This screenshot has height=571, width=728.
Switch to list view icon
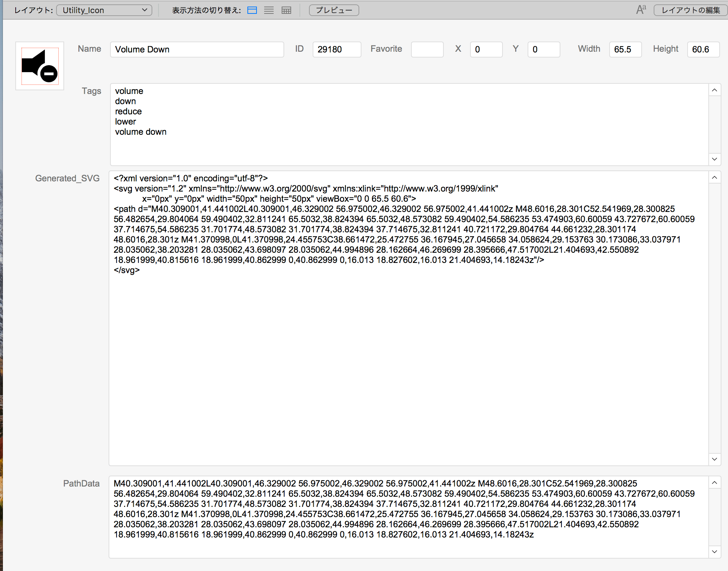pyautogui.click(x=269, y=10)
